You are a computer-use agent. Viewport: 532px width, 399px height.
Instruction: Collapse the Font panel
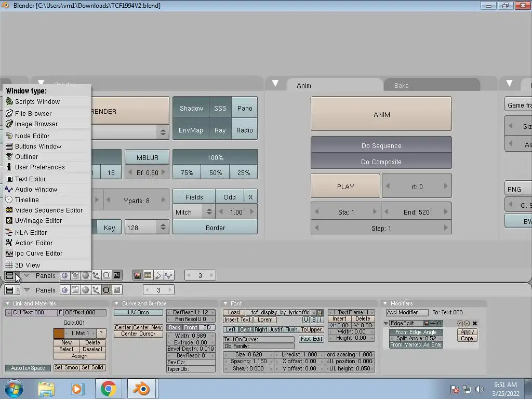point(225,303)
